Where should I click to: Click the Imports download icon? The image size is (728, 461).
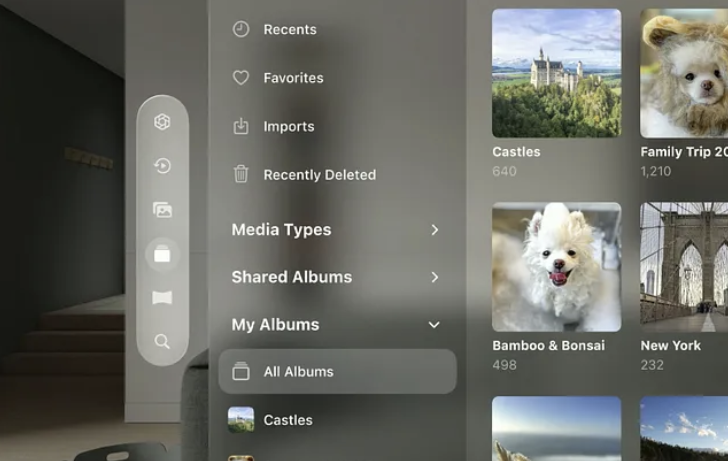(240, 126)
